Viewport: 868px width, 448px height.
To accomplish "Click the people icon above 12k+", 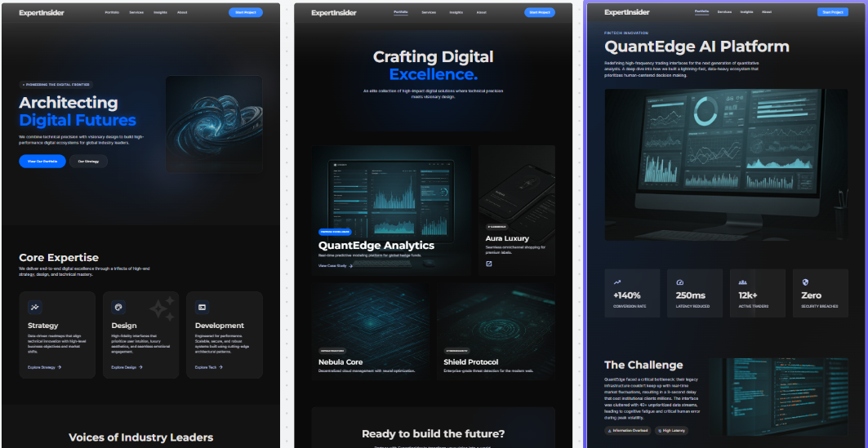I will coord(742,282).
